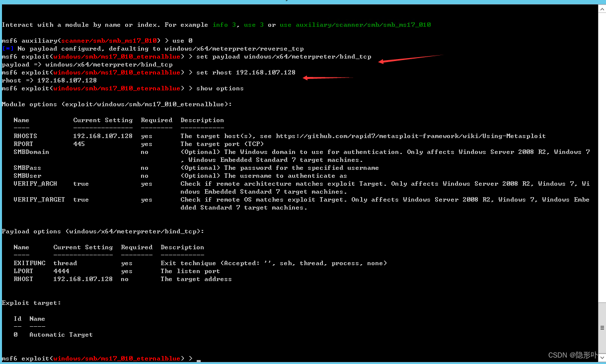606x364 pixels.
Task: Click the 'show options' command text
Action: tap(220, 88)
